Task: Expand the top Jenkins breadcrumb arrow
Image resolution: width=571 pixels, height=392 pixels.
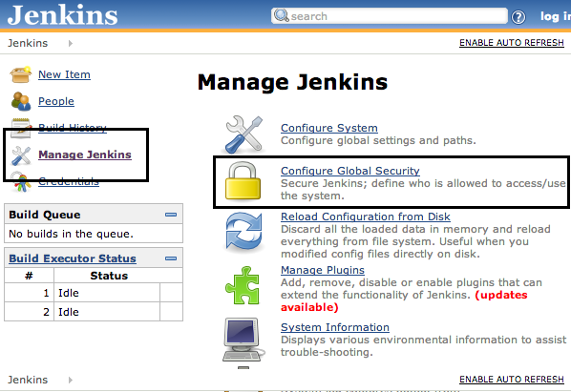Action: point(71,43)
